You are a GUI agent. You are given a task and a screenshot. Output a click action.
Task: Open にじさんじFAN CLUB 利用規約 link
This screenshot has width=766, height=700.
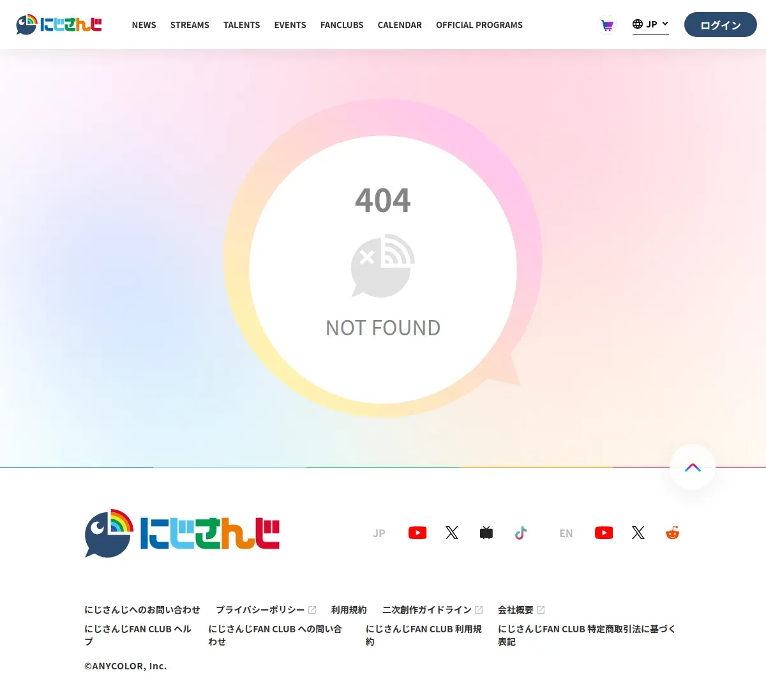[424, 635]
